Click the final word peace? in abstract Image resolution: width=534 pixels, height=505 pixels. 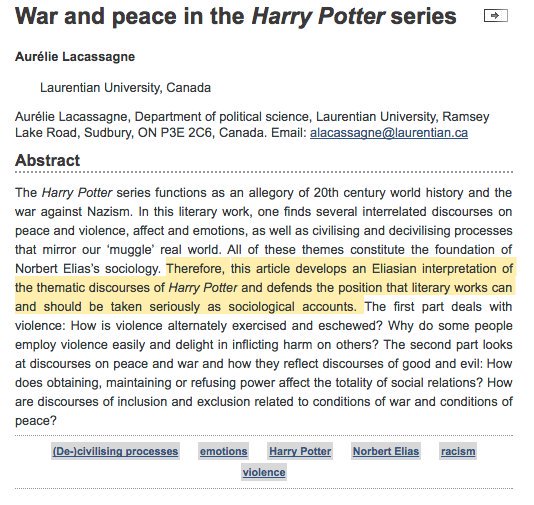pyautogui.click(x=36, y=421)
